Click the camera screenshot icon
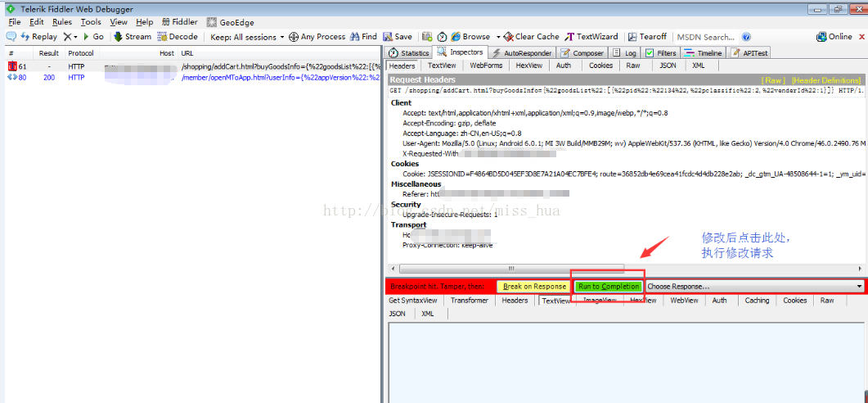The height and width of the screenshot is (403, 868). (x=427, y=37)
